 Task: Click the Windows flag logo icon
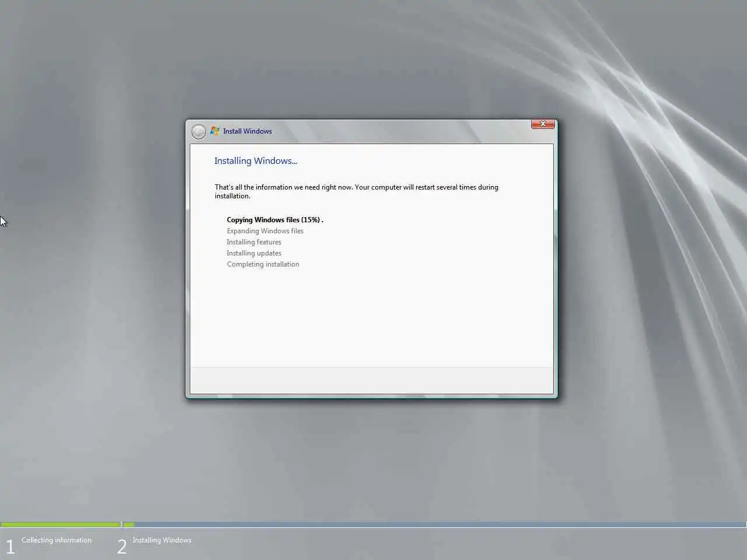coord(215,131)
